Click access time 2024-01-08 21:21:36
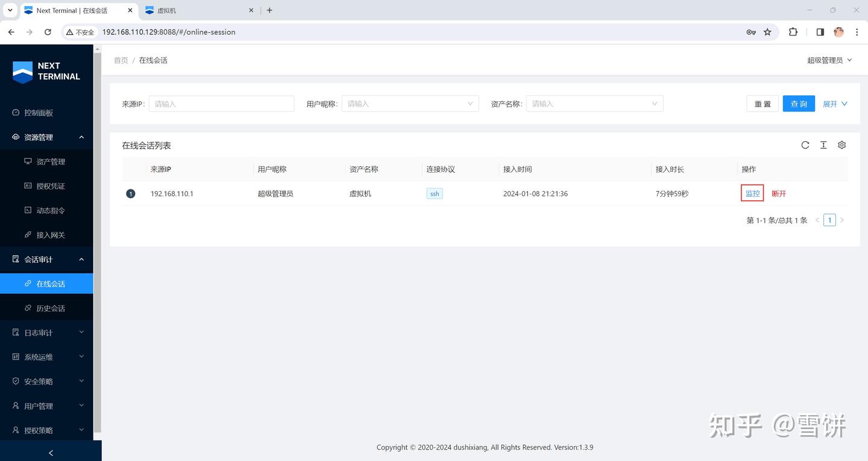 coord(535,194)
